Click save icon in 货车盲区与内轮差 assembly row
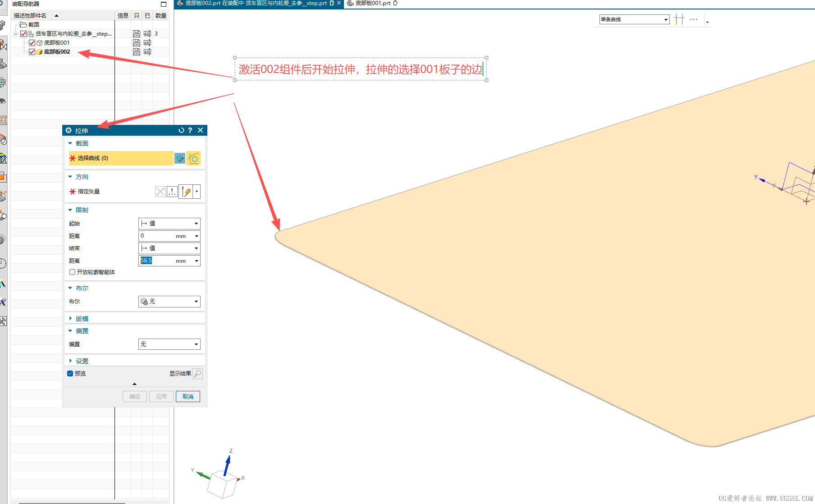This screenshot has width=815, height=504. (136, 34)
